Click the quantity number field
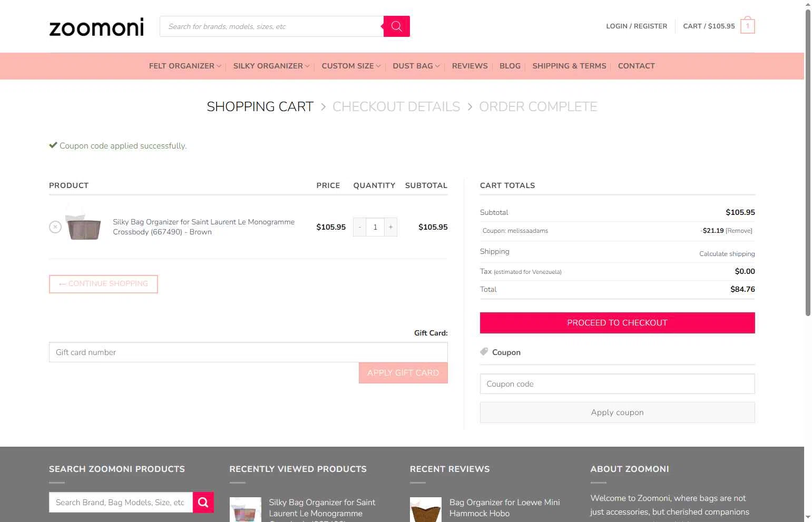The image size is (812, 522). pos(375,227)
